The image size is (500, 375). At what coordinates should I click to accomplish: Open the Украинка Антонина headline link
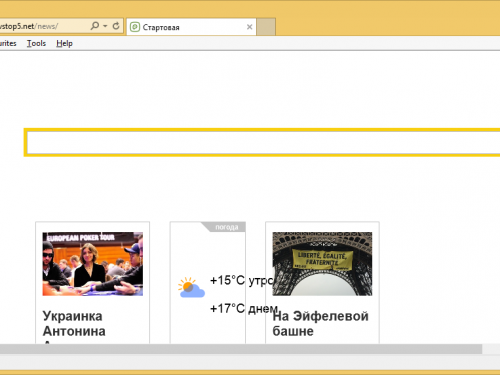pyautogui.click(x=74, y=324)
